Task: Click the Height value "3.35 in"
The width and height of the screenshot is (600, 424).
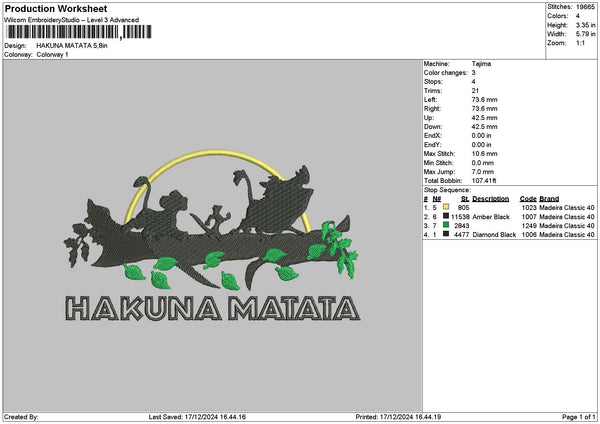Action: point(585,25)
